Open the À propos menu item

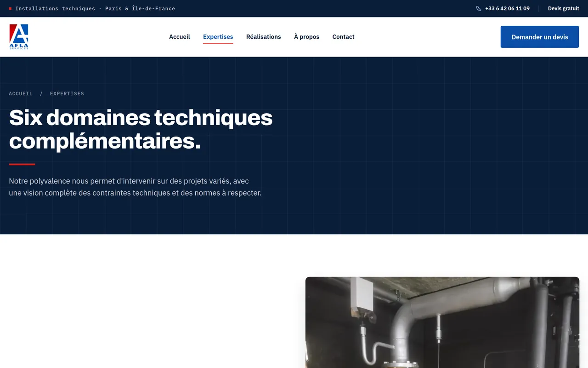(307, 37)
